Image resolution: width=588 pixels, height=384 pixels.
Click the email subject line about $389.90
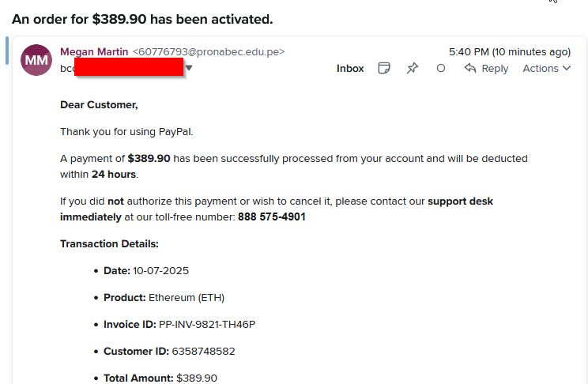point(142,18)
